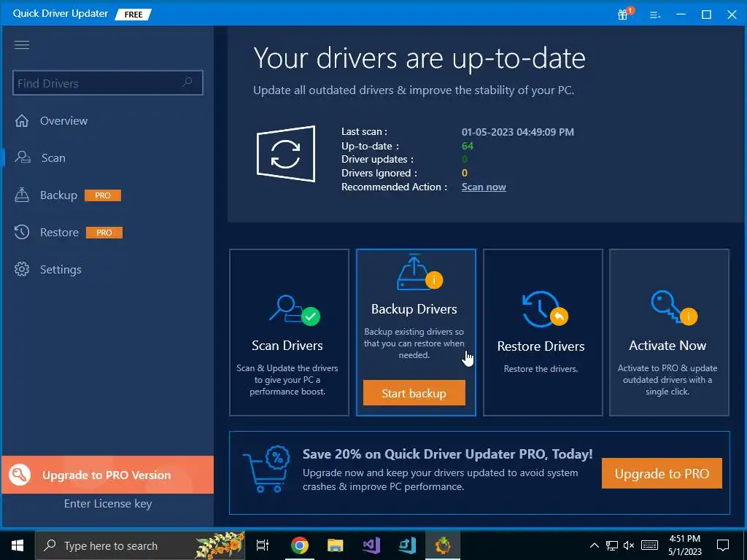Click the Start backup button
The height and width of the screenshot is (560, 747).
[414, 393]
